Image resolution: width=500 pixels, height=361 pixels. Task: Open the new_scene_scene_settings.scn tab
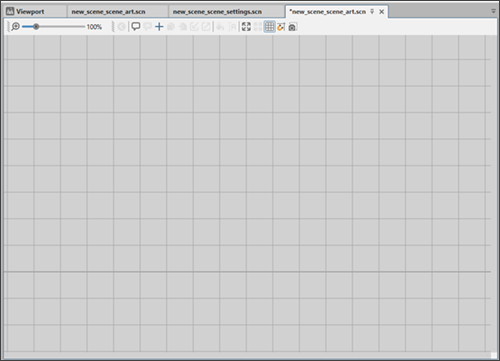point(217,12)
